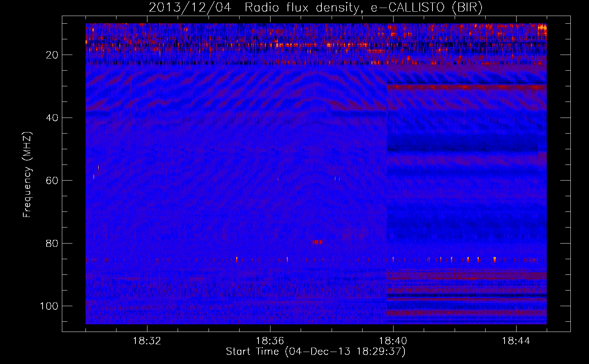
Task: Click the '18:36' time tick label
Action: [270, 341]
